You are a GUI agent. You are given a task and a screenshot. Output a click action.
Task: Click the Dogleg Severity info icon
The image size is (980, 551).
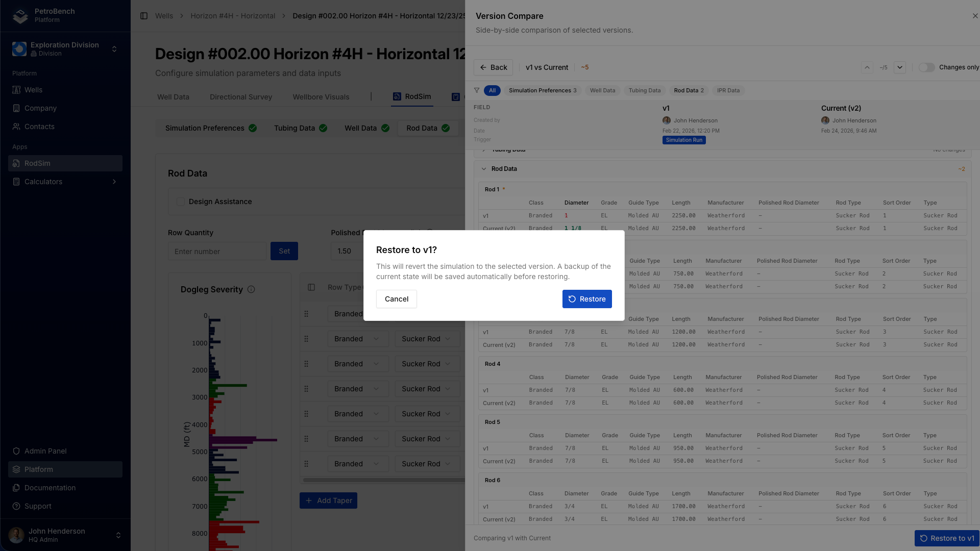click(x=251, y=289)
